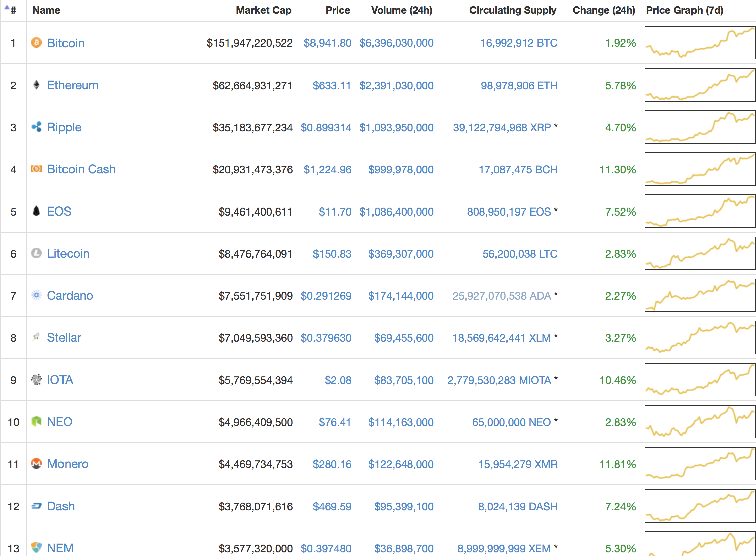The image size is (756, 556).
Task: Open the NEO coin page link
Action: (59, 422)
